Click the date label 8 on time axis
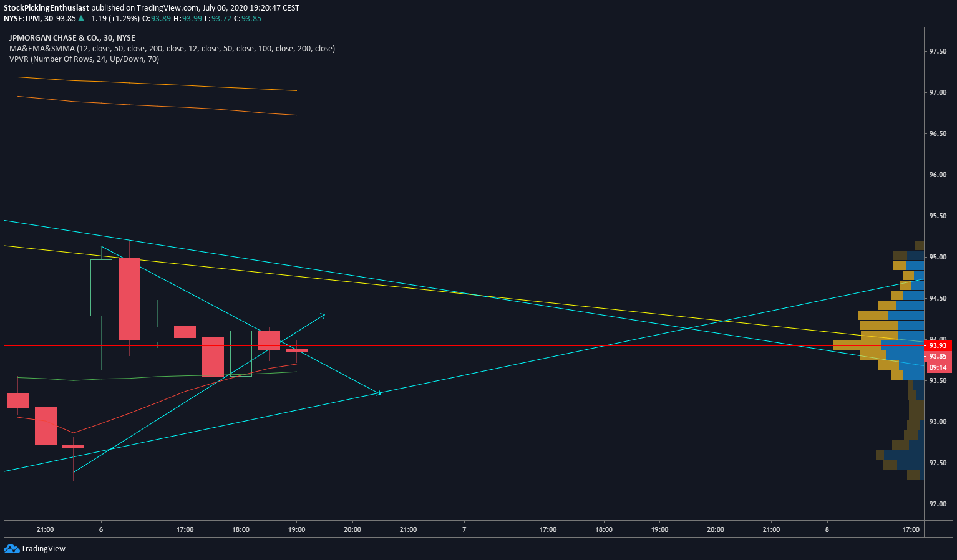 (827, 529)
